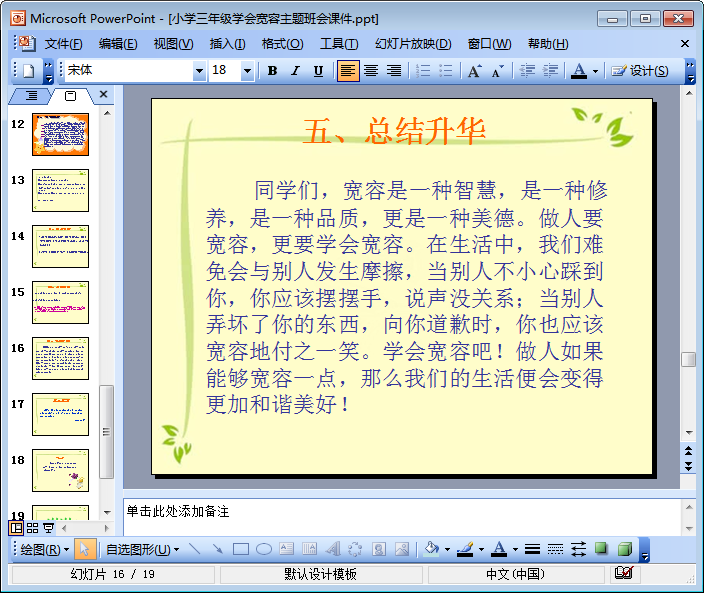The height and width of the screenshot is (593, 704).
Task: Click the font size field showing 18
Action: click(225, 70)
